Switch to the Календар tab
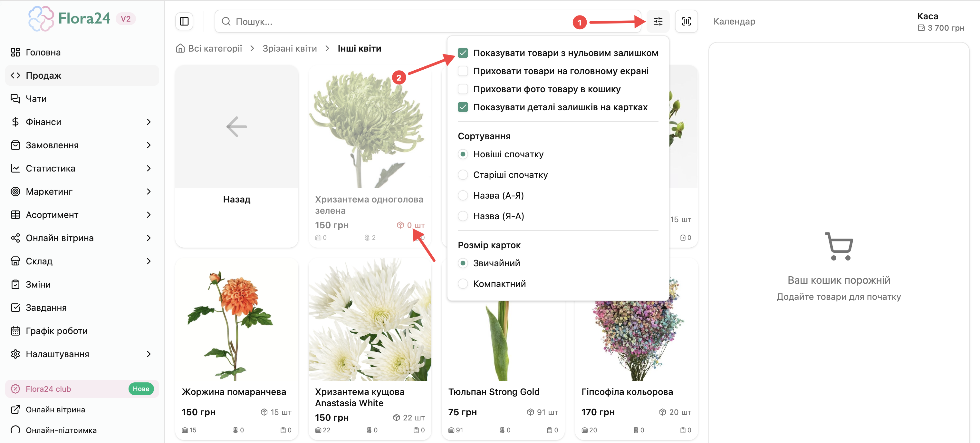Screen dimensions: 980x443 734,21
